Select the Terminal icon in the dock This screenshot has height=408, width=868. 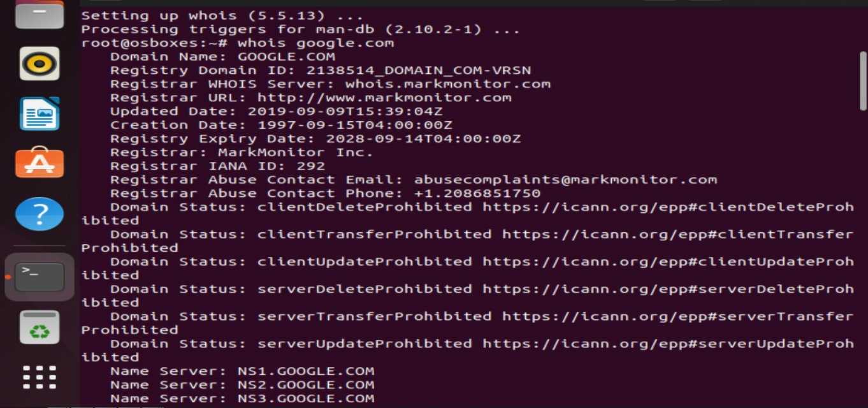[x=40, y=277]
